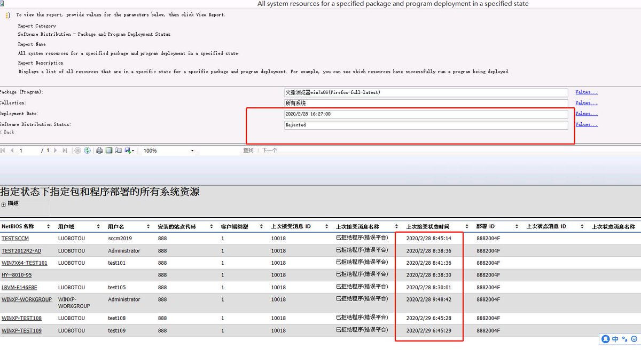Click Deployment Date input field
The height and width of the screenshot is (364, 641).
[x=426, y=114]
